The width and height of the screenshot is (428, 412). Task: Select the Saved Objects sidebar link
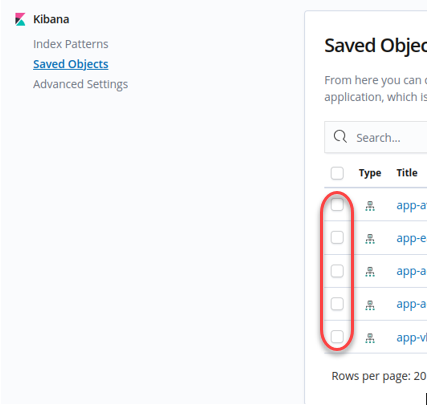pyautogui.click(x=71, y=64)
